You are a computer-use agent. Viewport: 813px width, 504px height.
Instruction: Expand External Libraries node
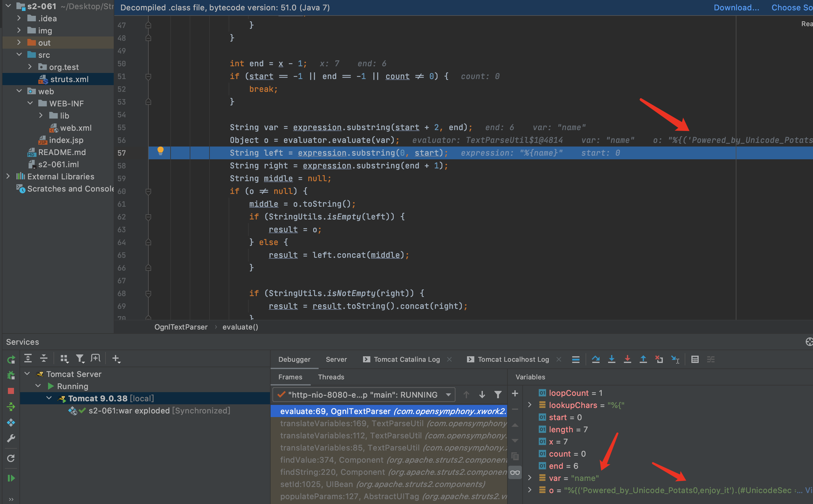(x=8, y=176)
